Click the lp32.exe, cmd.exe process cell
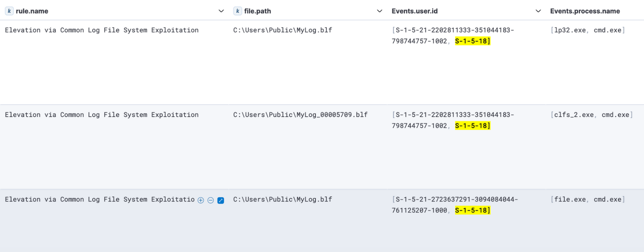The width and height of the screenshot is (644, 252). [x=588, y=30]
